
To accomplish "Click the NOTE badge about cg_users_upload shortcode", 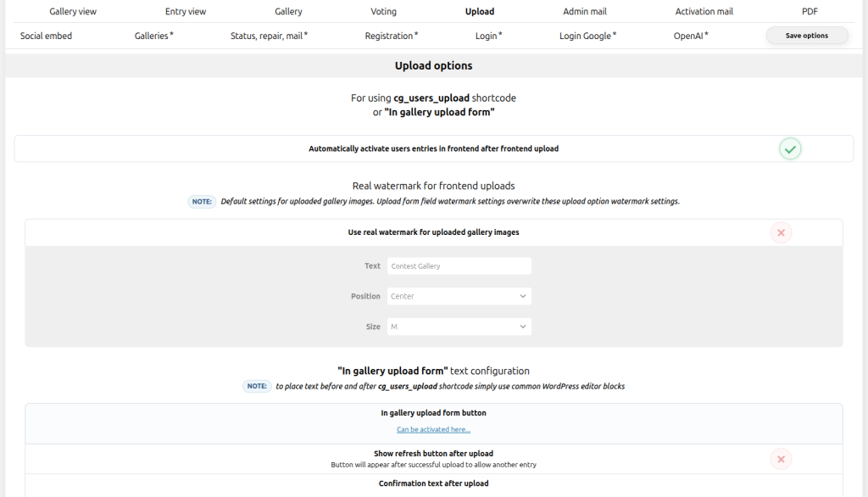I will (x=257, y=386).
